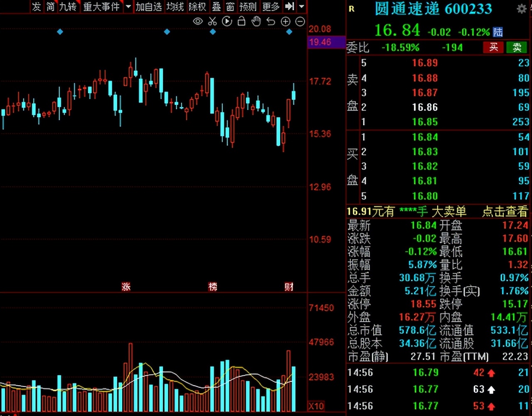This screenshot has width=532, height=416.
Task: Click the 跌停 price 15.17
Action: (515, 304)
